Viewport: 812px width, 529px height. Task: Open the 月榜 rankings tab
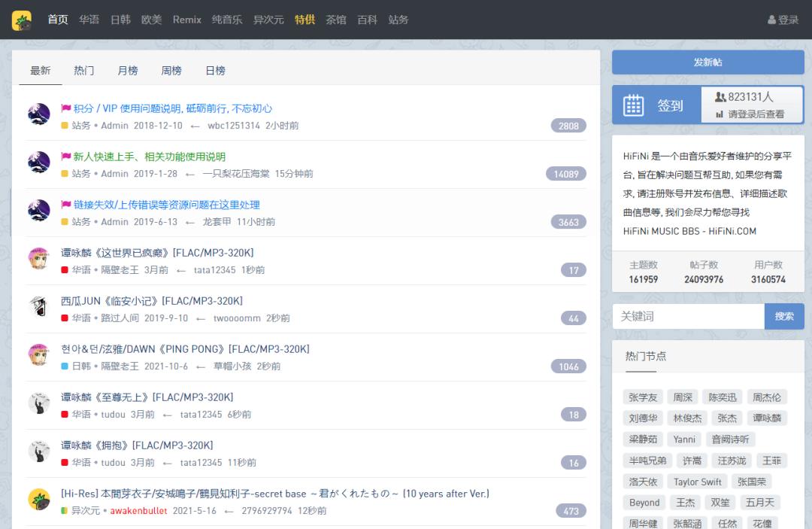tap(127, 70)
